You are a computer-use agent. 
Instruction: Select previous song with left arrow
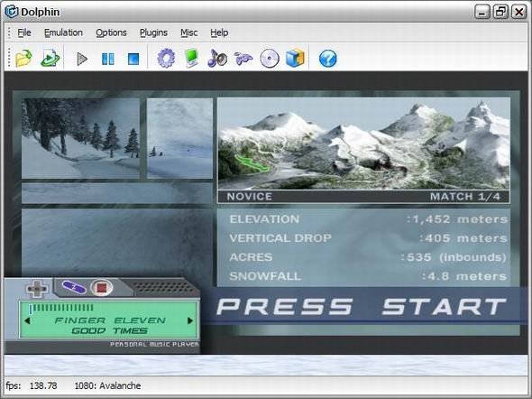pyautogui.click(x=27, y=320)
